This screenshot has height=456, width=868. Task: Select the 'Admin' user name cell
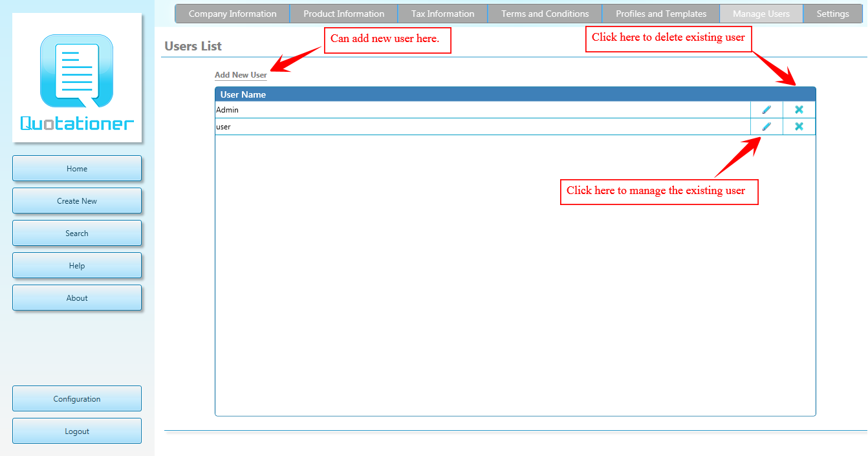tap(483, 110)
